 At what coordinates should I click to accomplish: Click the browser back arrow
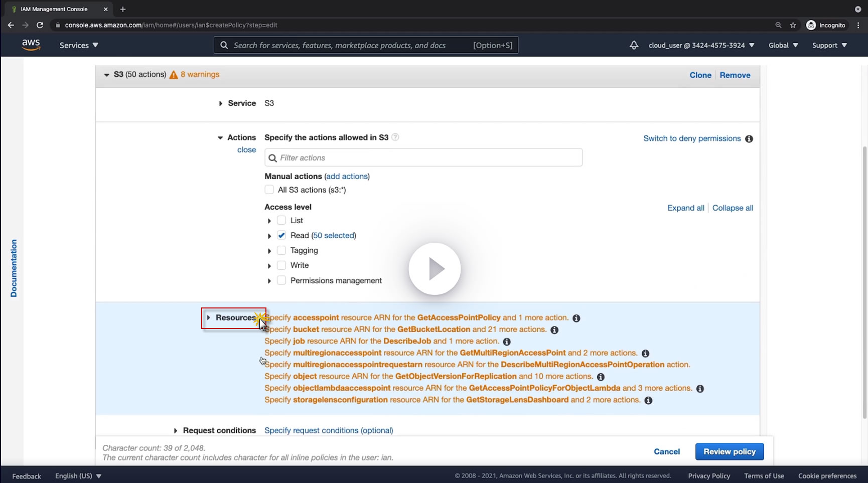click(x=11, y=25)
